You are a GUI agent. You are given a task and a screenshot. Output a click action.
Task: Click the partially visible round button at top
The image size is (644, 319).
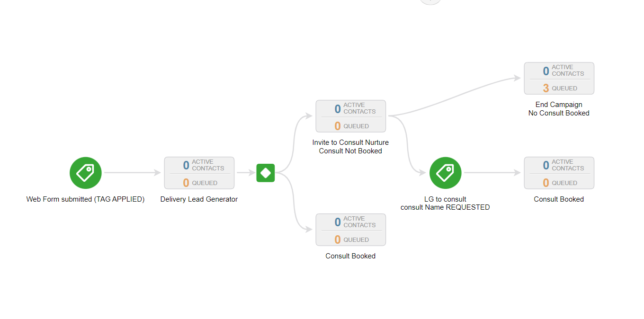[430, 1]
